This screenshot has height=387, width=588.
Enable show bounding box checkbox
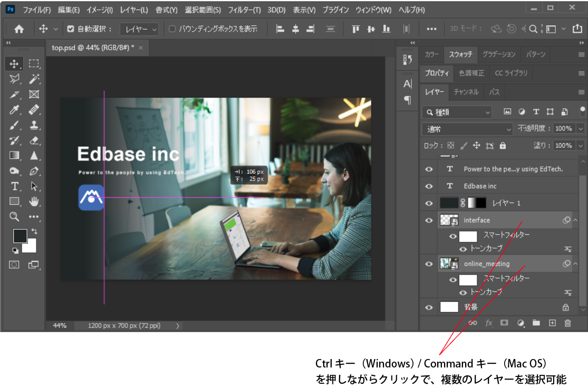tap(172, 29)
